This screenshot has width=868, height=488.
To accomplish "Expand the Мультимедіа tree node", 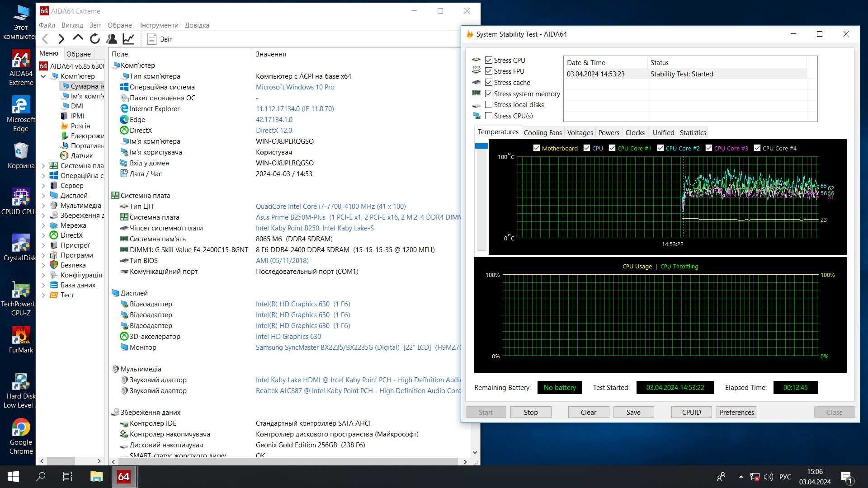I will (43, 206).
